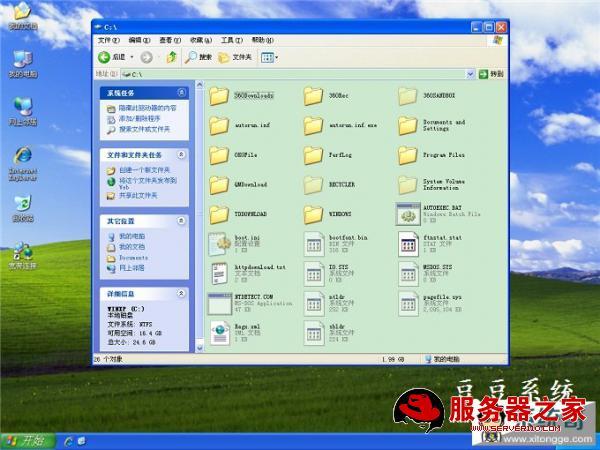Click the side panel scroll-down arrow
The width and height of the screenshot is (600, 450).
pyautogui.click(x=199, y=347)
